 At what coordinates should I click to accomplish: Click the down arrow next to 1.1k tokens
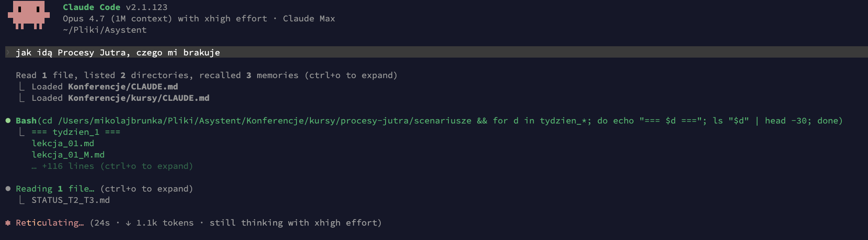click(x=128, y=223)
